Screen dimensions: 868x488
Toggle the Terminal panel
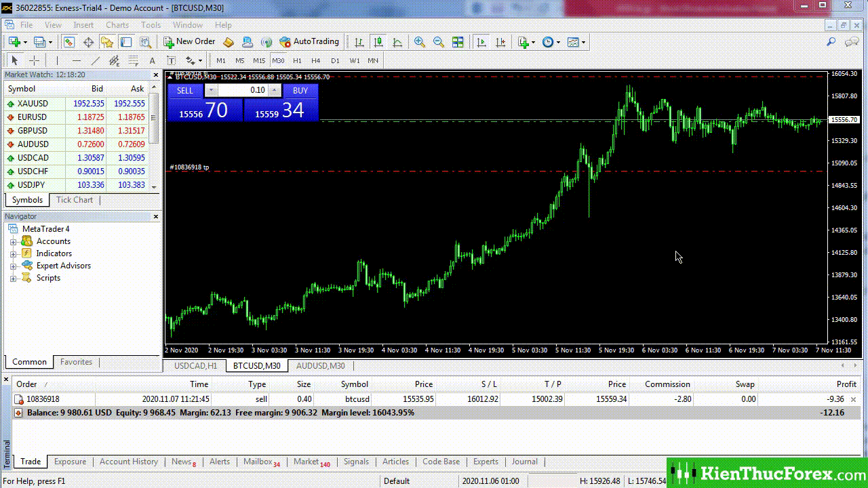[126, 42]
